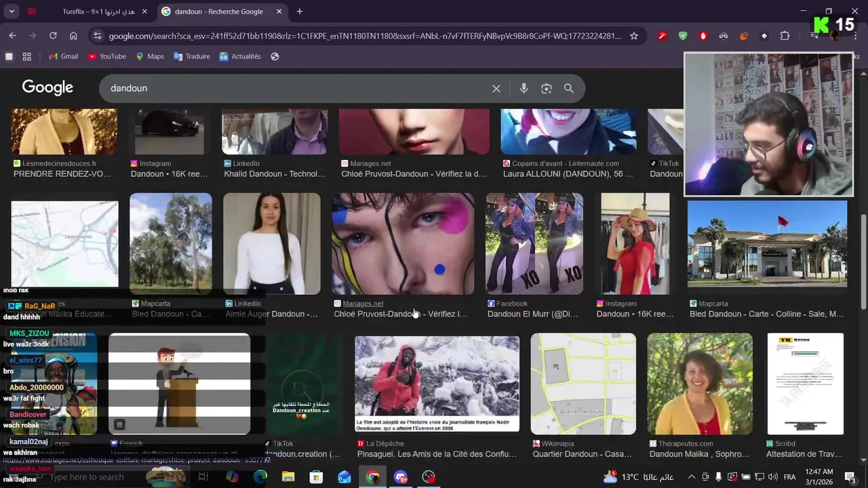View site information icon in address bar
Screen dimensions: 868x488
(x=97, y=36)
